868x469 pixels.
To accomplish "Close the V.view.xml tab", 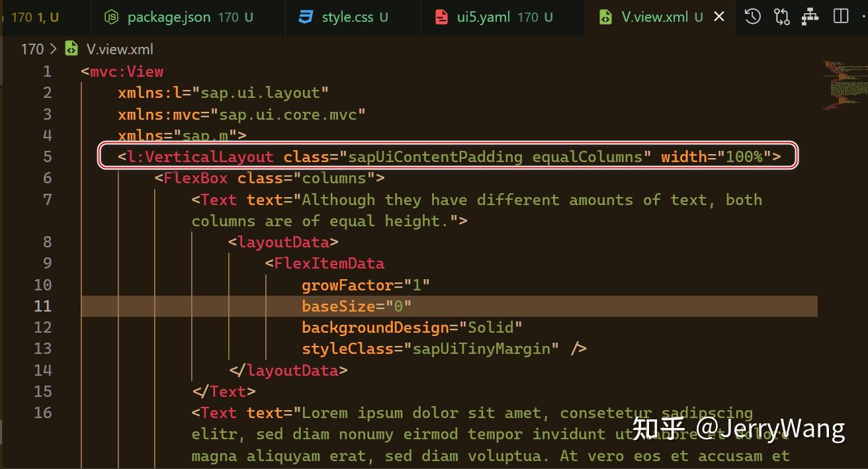I will [x=720, y=17].
